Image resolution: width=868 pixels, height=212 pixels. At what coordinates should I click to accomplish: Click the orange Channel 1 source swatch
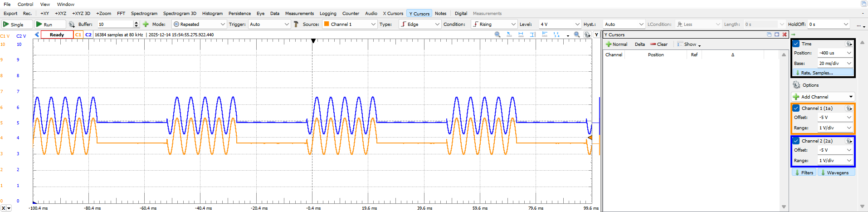326,25
